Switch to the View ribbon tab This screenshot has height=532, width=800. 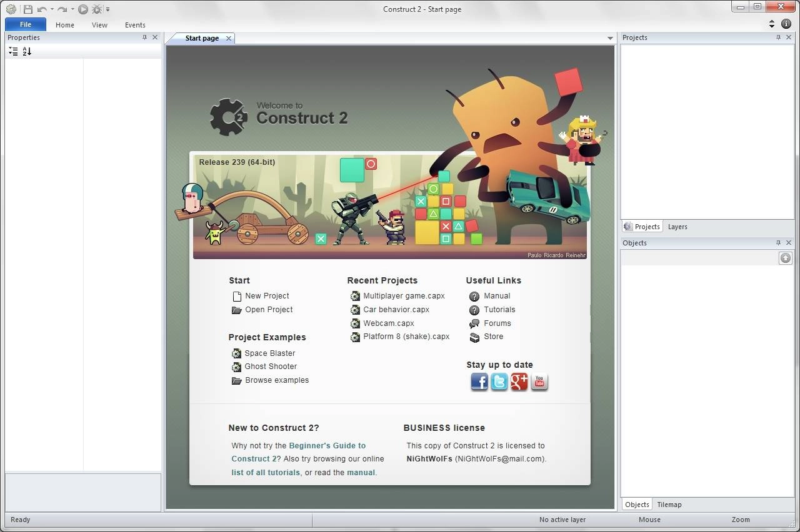[x=99, y=25]
